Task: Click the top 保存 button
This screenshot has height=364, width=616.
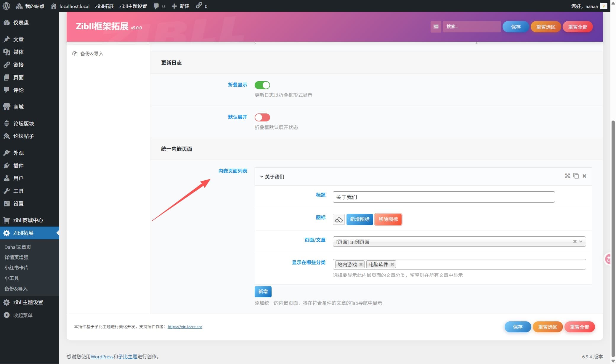Action: [x=516, y=27]
